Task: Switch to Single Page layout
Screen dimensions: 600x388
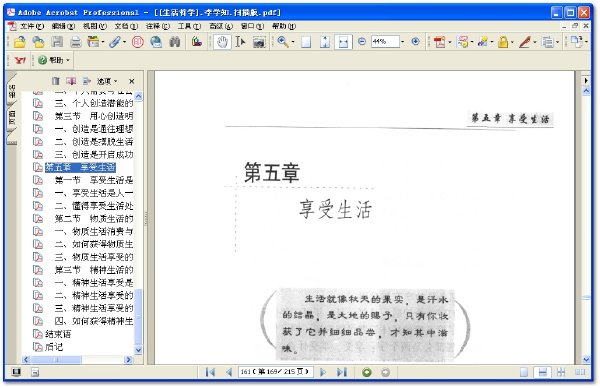Action: point(524,372)
